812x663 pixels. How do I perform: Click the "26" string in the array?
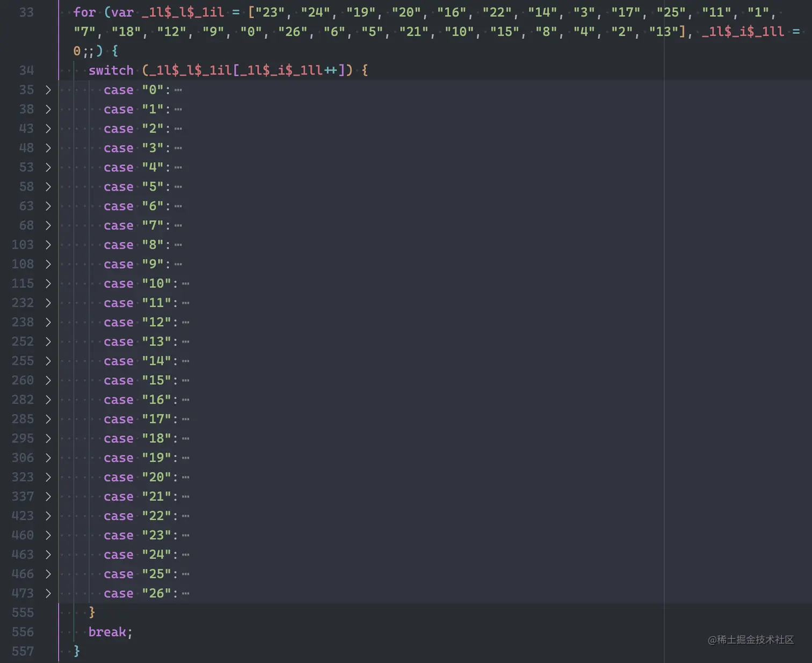(293, 31)
